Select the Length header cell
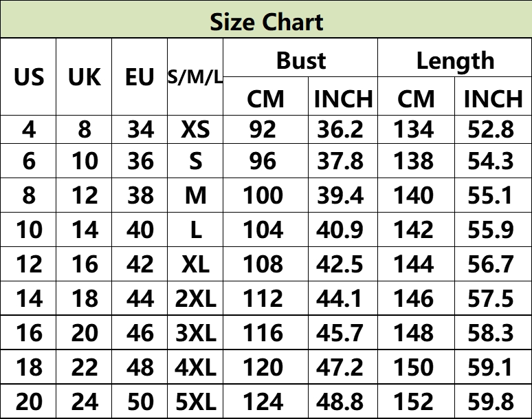 [454, 57]
